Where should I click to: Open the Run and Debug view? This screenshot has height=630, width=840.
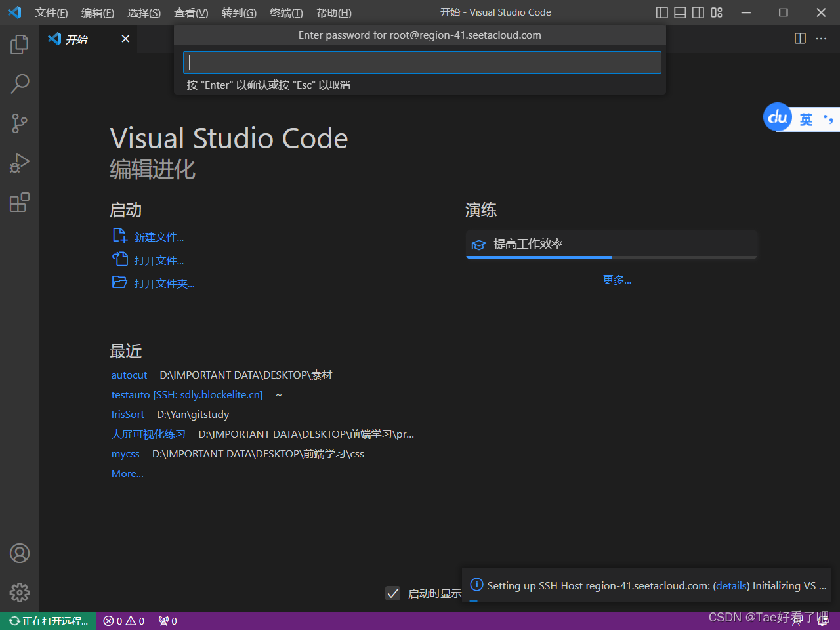tap(20, 163)
